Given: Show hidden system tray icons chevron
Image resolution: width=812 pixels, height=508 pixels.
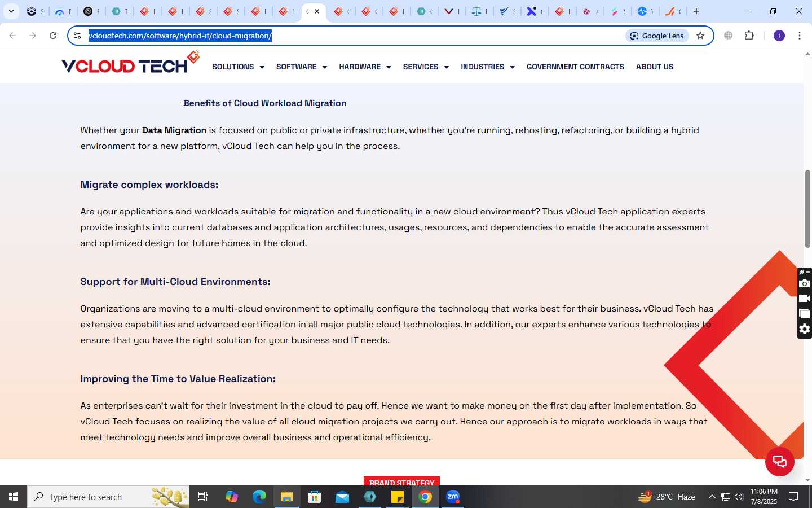Looking at the screenshot, I should click(x=712, y=497).
